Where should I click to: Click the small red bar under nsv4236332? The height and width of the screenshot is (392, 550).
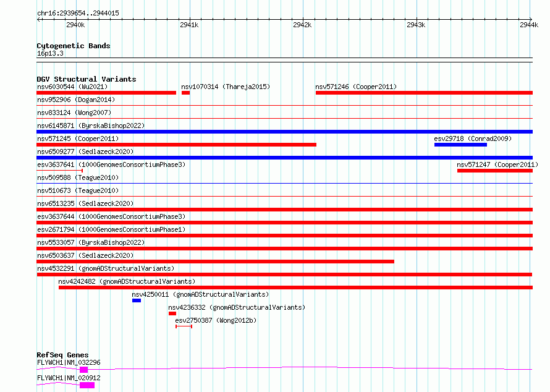click(172, 313)
